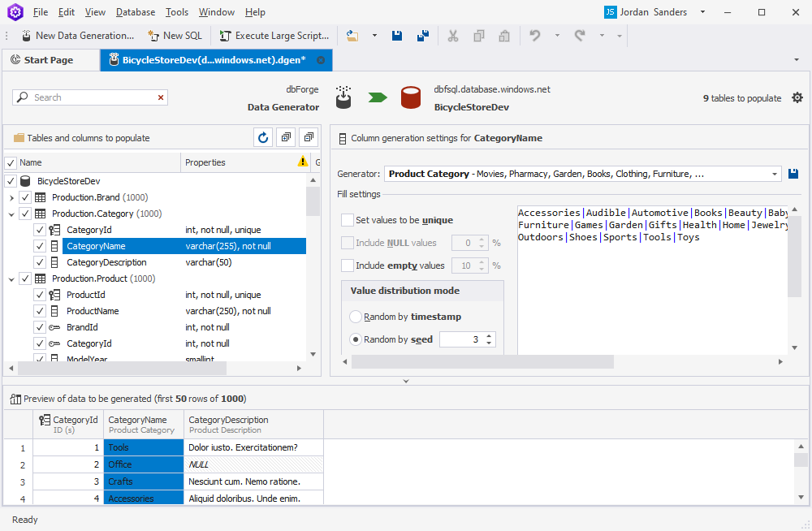Click the horizontal scrollbar in column settings
This screenshot has width=812, height=531.
482,361
